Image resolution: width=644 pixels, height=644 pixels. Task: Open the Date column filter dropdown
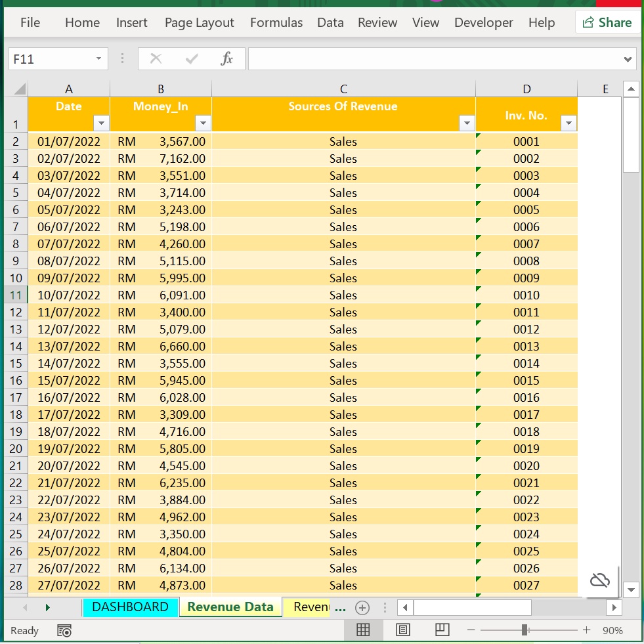tap(101, 123)
